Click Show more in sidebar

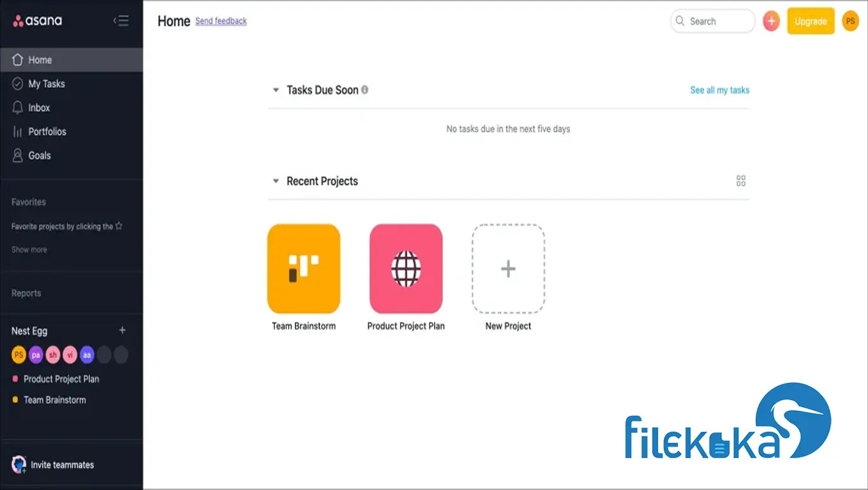click(29, 249)
